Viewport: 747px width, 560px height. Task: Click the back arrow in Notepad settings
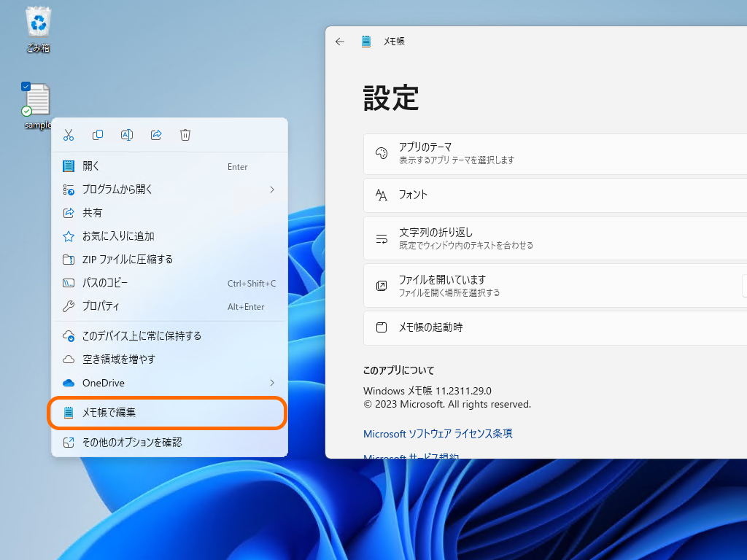click(339, 42)
